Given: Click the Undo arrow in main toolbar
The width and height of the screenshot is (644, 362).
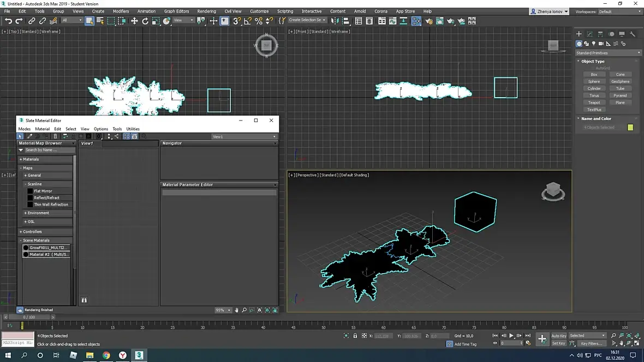Looking at the screenshot, I should point(8,21).
